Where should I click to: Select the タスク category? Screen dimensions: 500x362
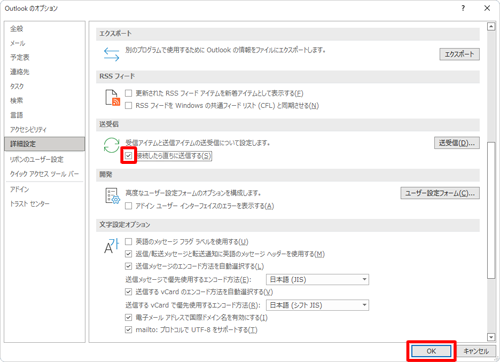(45, 86)
